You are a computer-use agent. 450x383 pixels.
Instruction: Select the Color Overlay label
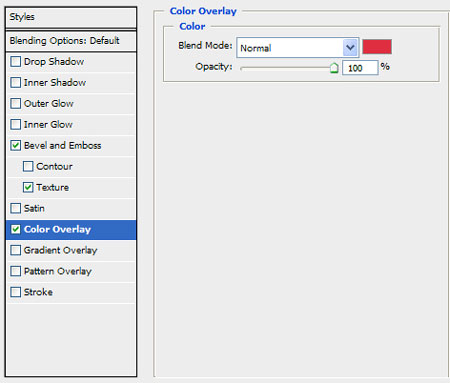(57, 229)
